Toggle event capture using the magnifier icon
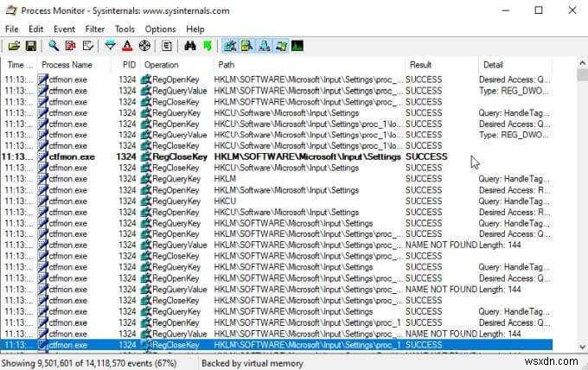588x370 pixels. click(x=54, y=46)
